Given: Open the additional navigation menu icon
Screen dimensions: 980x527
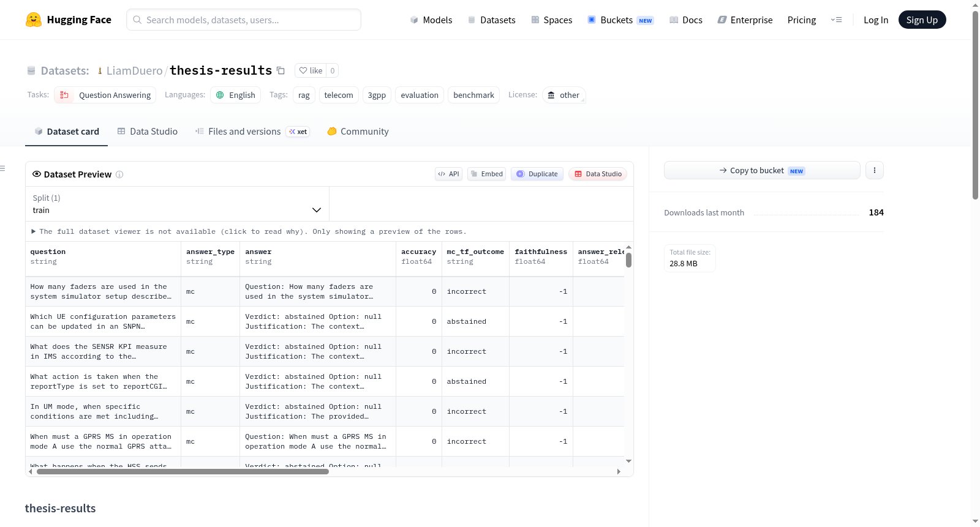Looking at the screenshot, I should tap(836, 20).
